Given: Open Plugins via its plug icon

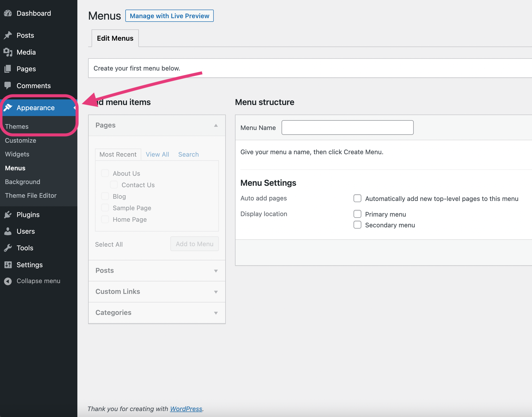Looking at the screenshot, I should pyautogui.click(x=8, y=215).
